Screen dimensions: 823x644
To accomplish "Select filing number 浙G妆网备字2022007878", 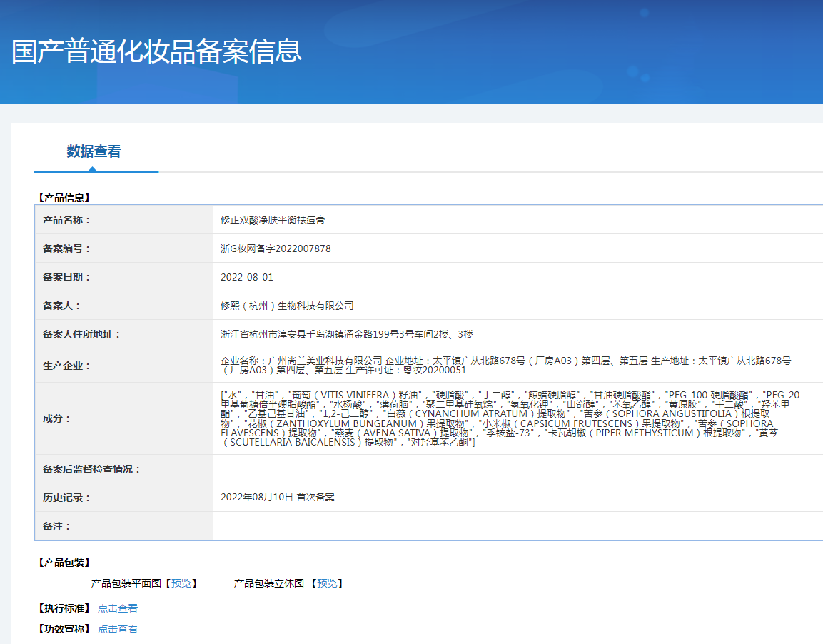I will point(276,248).
